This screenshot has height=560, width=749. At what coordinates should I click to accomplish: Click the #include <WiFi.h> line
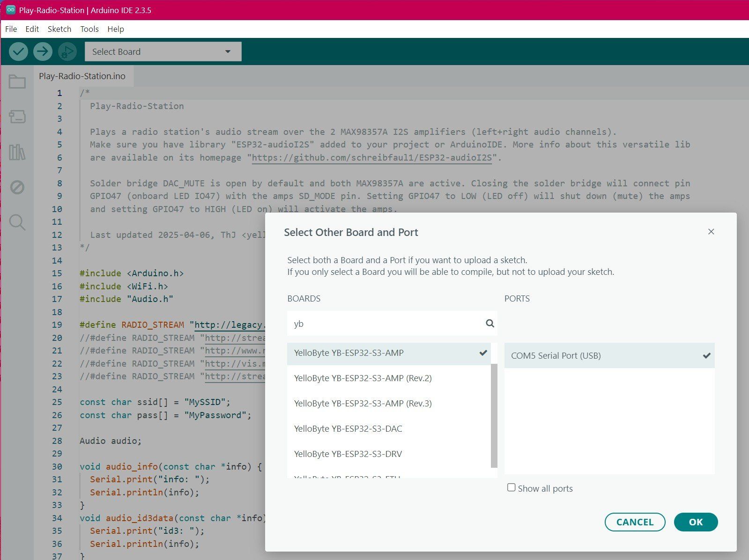click(x=124, y=286)
